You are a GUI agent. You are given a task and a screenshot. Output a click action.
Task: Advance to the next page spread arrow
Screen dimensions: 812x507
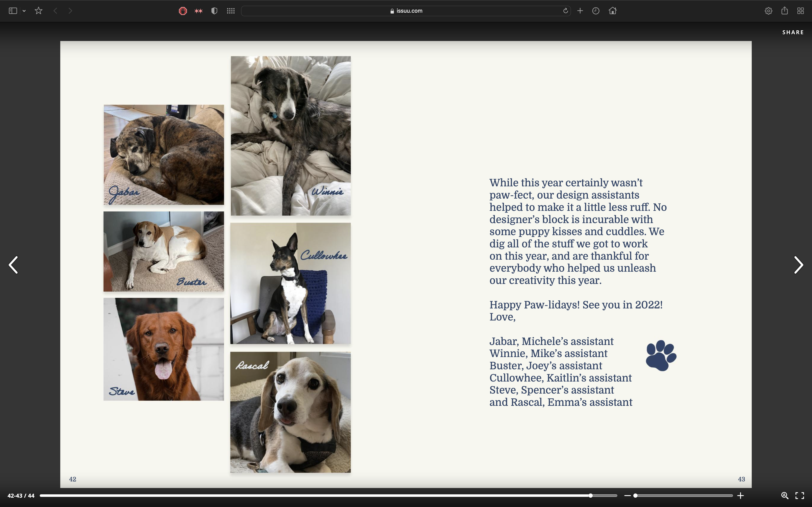pyautogui.click(x=798, y=265)
